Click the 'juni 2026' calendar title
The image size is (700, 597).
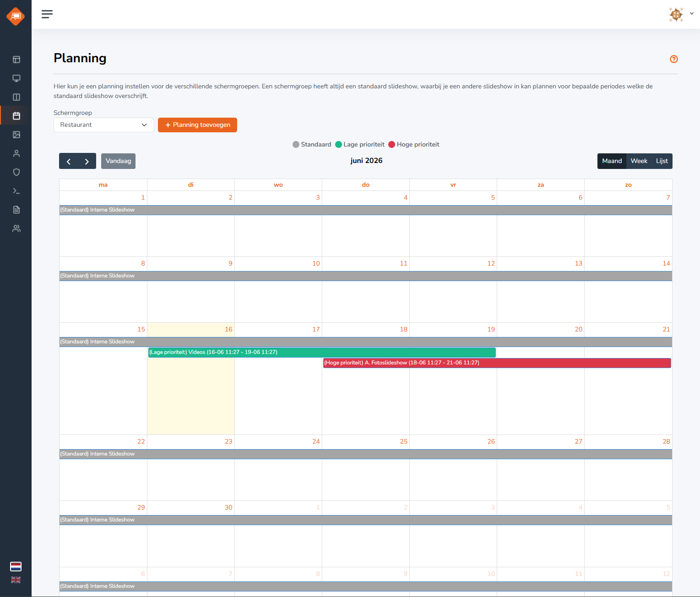click(366, 161)
